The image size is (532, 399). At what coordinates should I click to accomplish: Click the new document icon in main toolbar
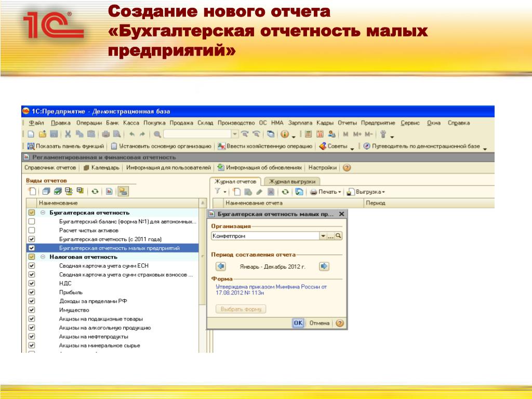(31, 134)
